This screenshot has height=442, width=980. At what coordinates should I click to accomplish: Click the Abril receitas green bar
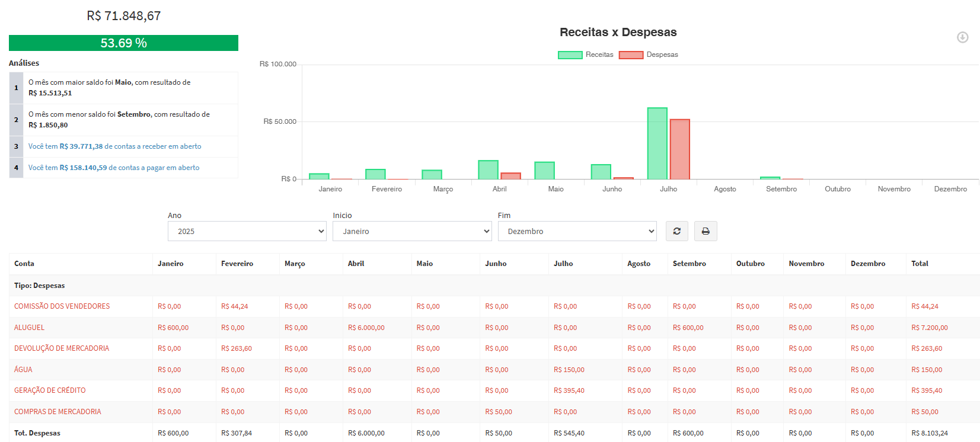[488, 170]
